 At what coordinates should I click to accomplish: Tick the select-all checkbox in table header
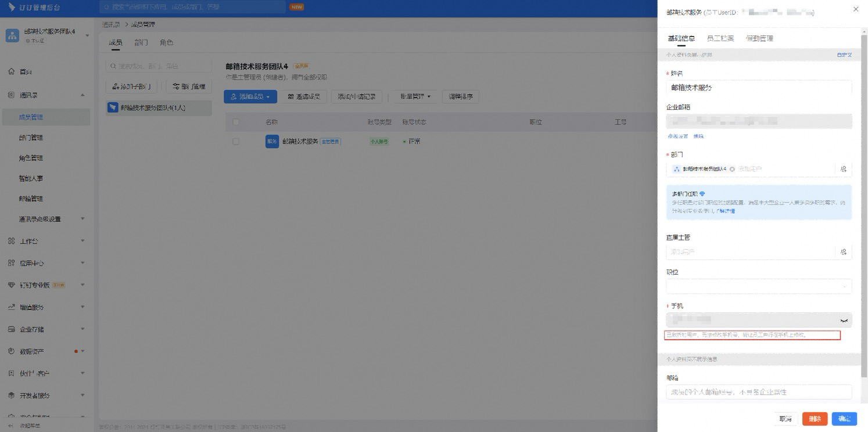pyautogui.click(x=235, y=123)
